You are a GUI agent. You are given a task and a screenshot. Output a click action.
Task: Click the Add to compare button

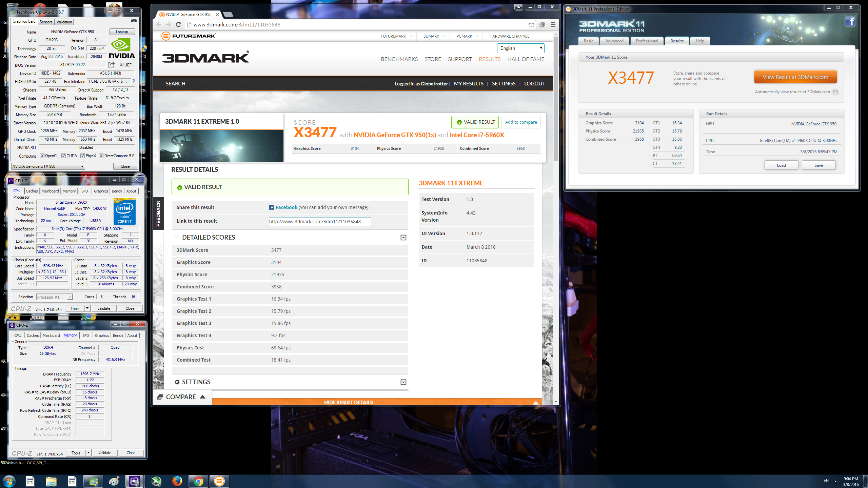tap(521, 122)
